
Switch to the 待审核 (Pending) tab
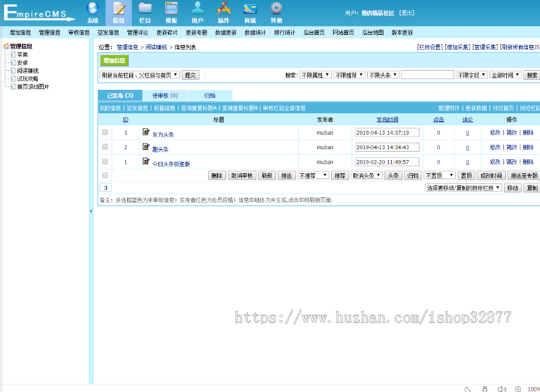[x=166, y=95]
